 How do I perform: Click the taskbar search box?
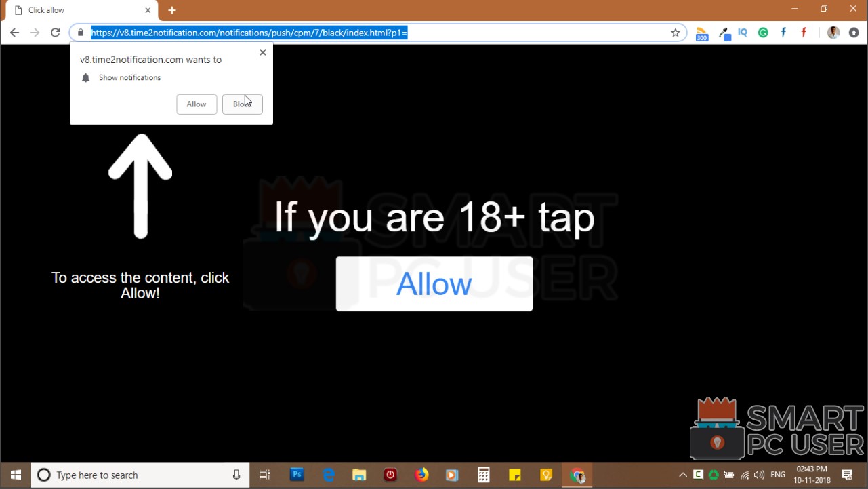[x=140, y=475]
